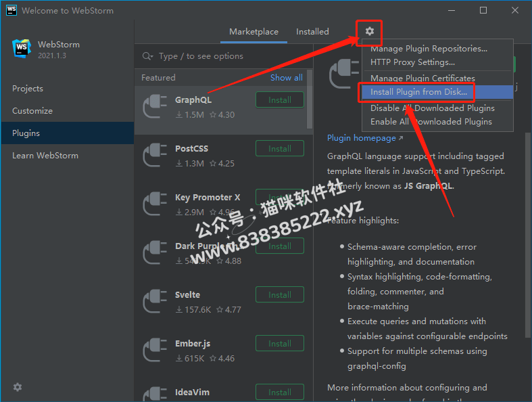Screen dimensions: 532x402
Task: Click the large plugin icon in details
Action: pyautogui.click(x=344, y=74)
